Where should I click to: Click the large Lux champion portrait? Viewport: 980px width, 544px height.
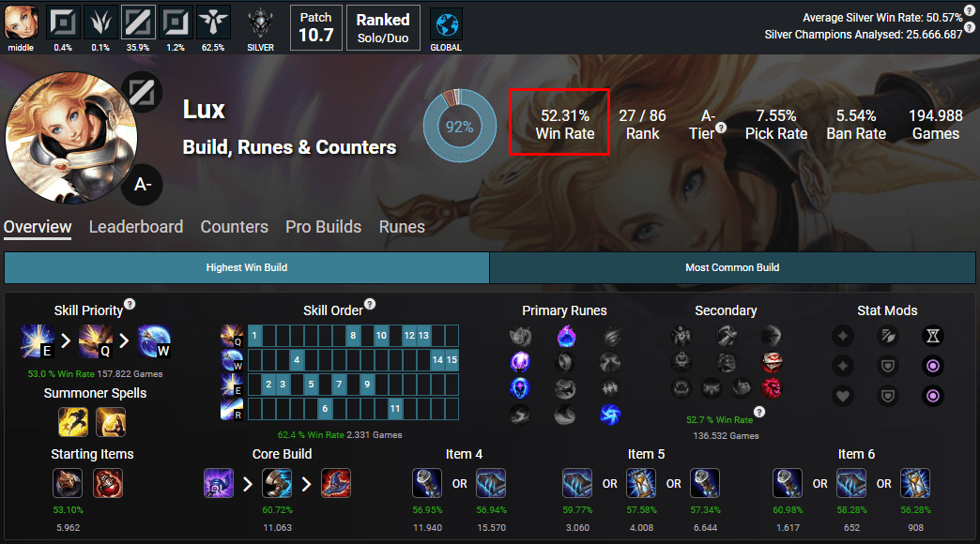(71, 138)
